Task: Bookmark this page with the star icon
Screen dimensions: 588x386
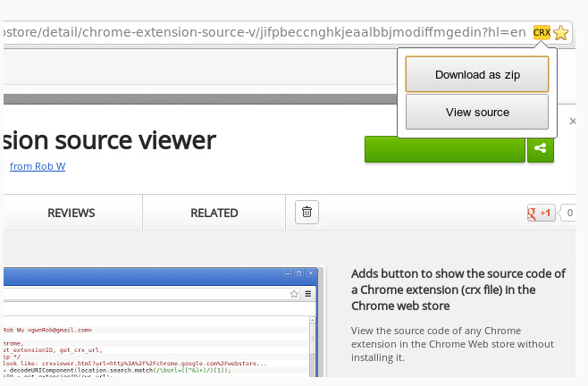Action: pos(560,33)
